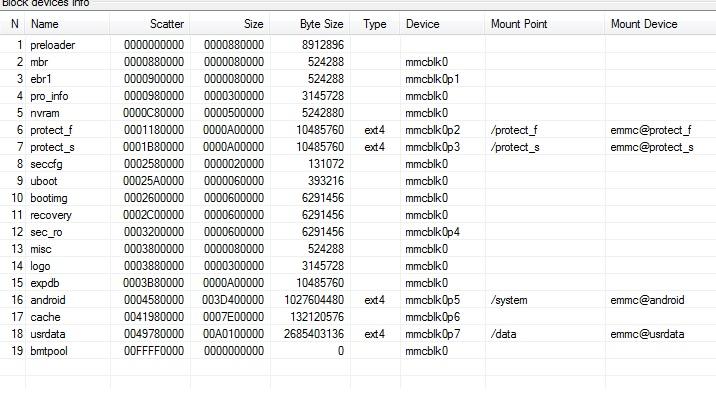
Task: Select the nvram partition row
Action: (358, 113)
